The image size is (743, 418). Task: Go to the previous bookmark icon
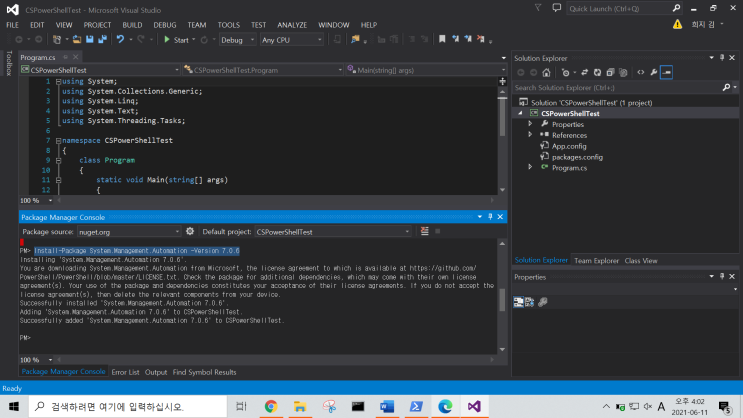point(455,39)
